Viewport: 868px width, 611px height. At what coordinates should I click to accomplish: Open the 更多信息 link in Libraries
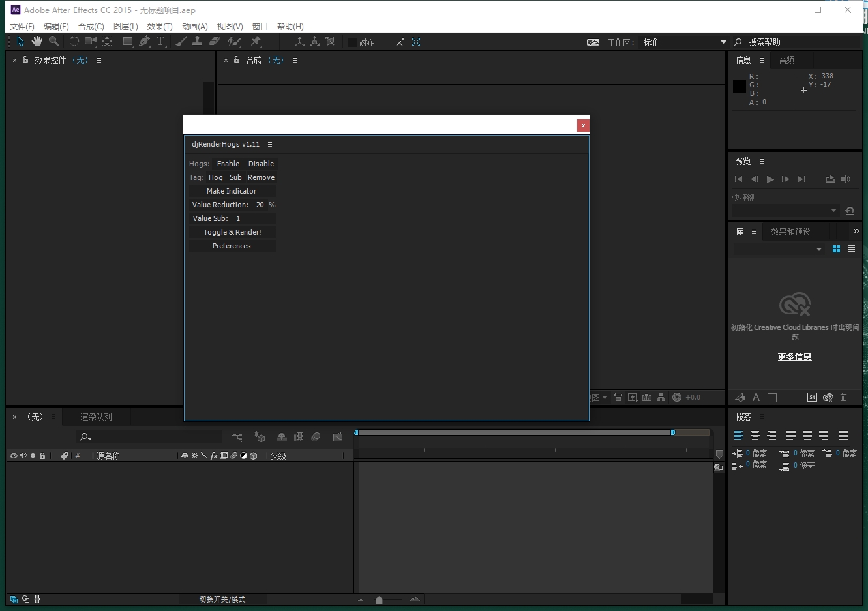point(794,357)
